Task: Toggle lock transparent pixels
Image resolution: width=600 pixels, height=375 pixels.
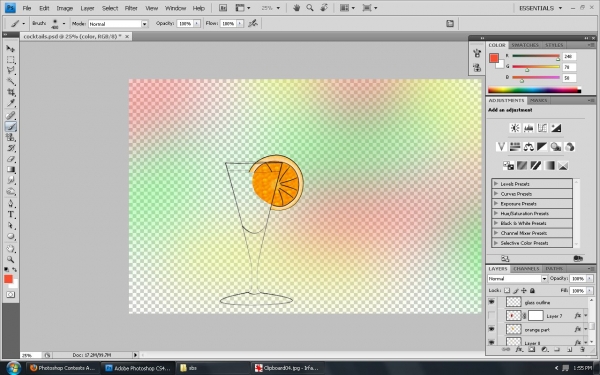Action: coord(507,290)
